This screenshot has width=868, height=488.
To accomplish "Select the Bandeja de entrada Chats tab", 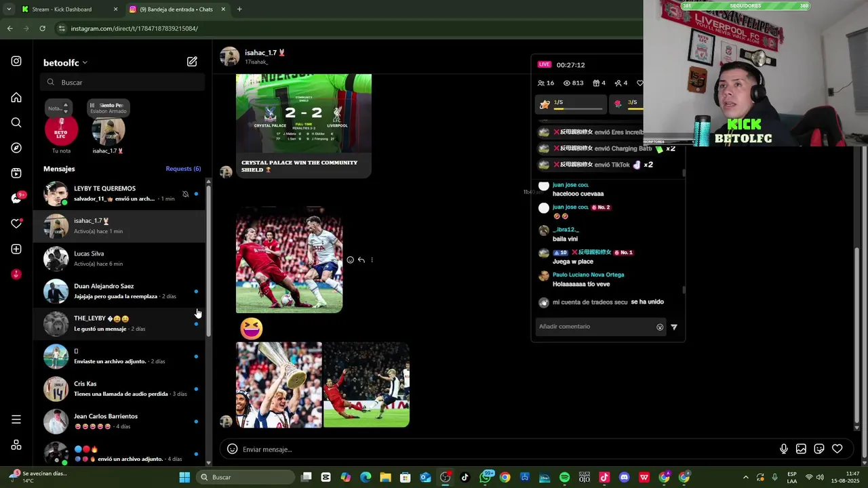I will tap(176, 9).
